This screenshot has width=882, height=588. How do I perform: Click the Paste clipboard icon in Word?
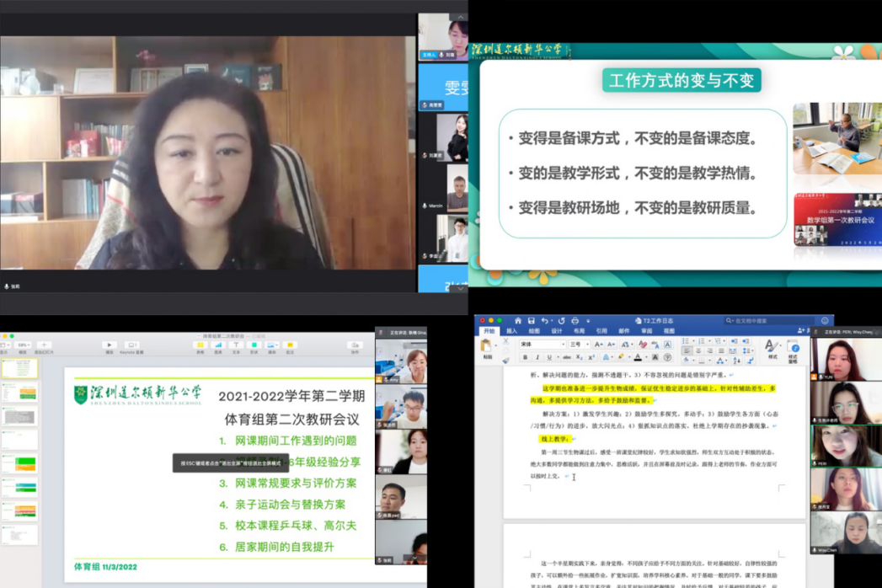[485, 345]
